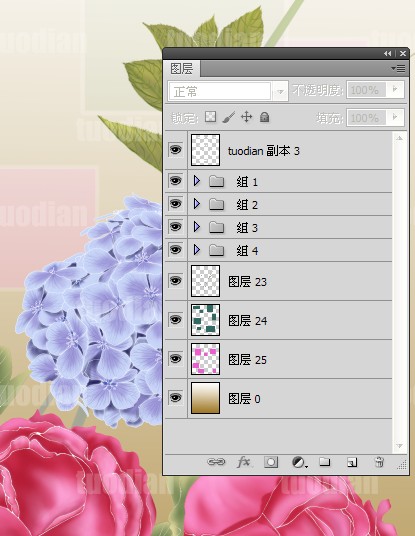Viewport: 415px width, 536px height.
Task: Select folder icon of 组 4
Action: 216,250
